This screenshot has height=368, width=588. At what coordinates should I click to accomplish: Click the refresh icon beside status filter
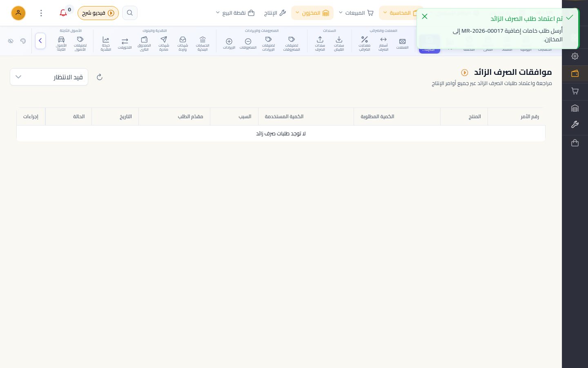pos(100,77)
